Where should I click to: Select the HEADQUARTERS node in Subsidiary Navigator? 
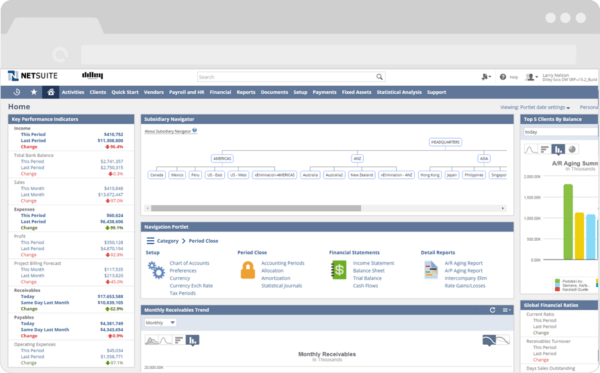point(445,142)
